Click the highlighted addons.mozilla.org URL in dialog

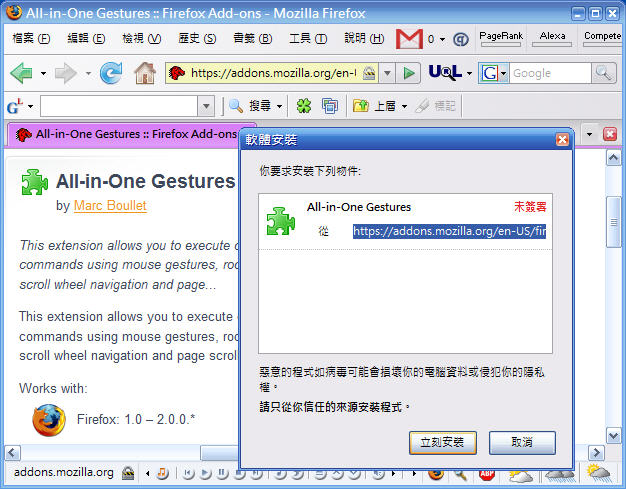(449, 232)
